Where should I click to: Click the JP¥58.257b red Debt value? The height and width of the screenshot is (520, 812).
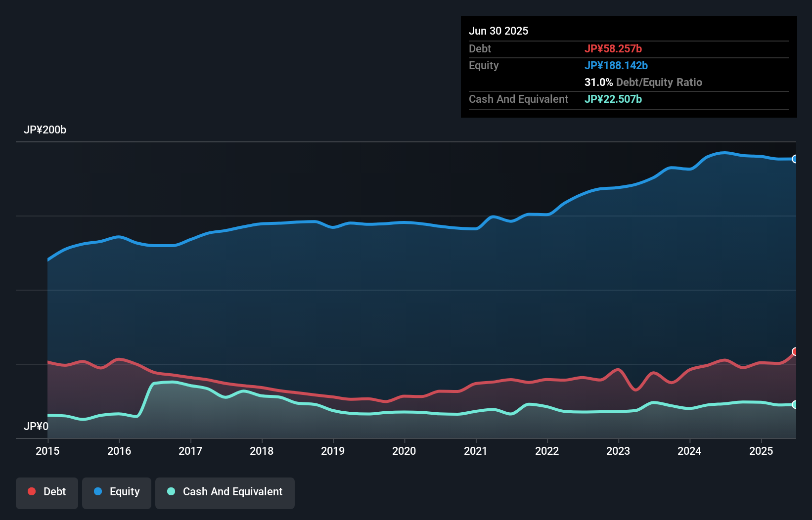614,48
